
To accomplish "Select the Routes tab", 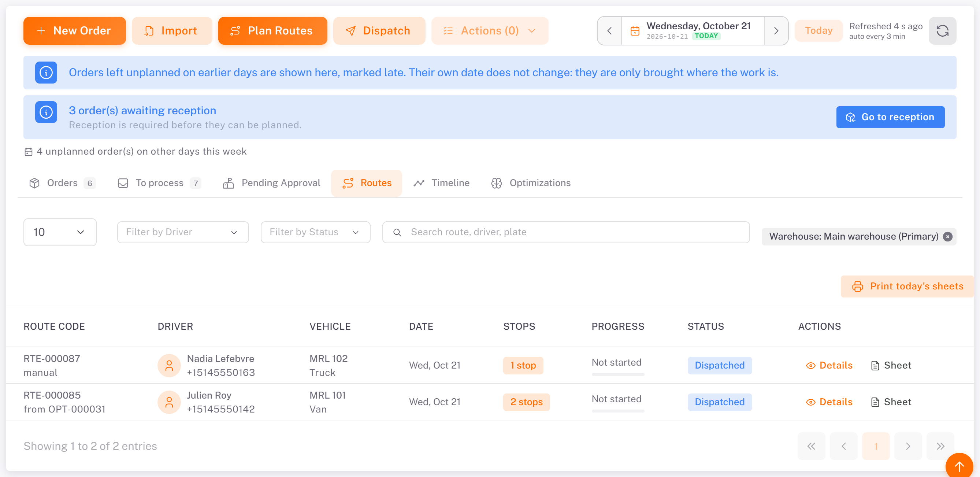I will [366, 183].
